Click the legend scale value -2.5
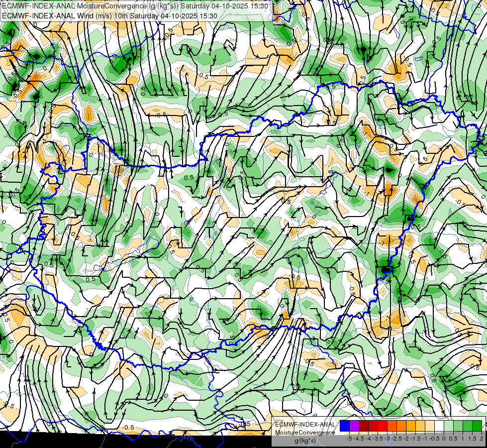 click(396, 439)
